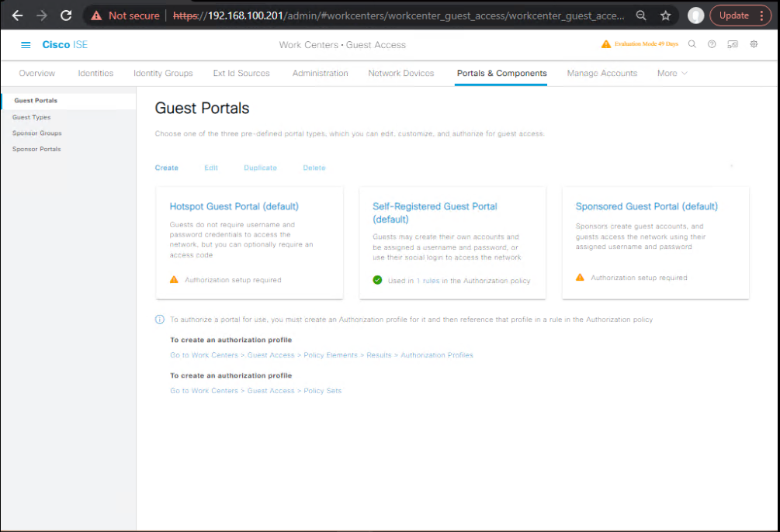The height and width of the screenshot is (532, 780).
Task: Select Sponsor Portals in the sidebar
Action: 36,149
